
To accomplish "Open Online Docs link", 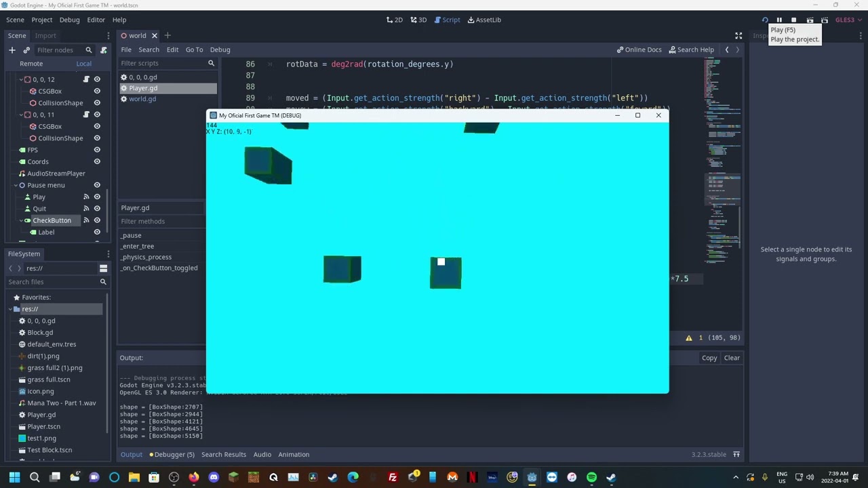I will click(639, 49).
